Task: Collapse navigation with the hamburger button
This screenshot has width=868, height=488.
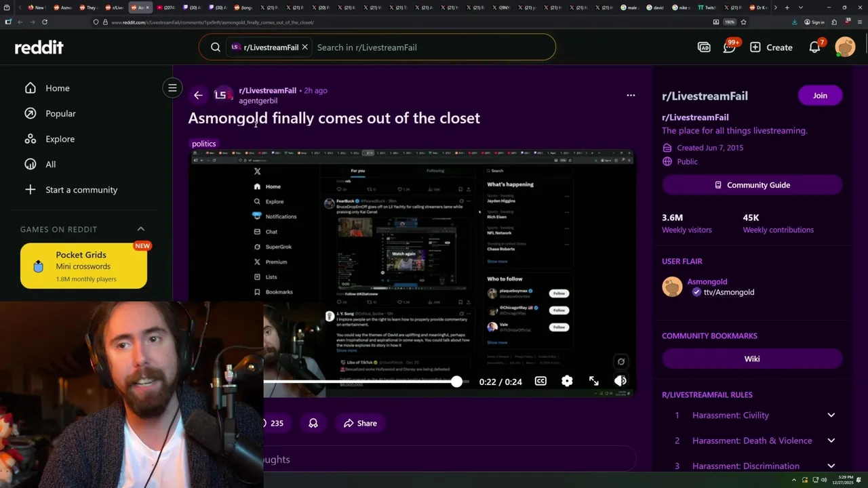Action: pos(172,87)
